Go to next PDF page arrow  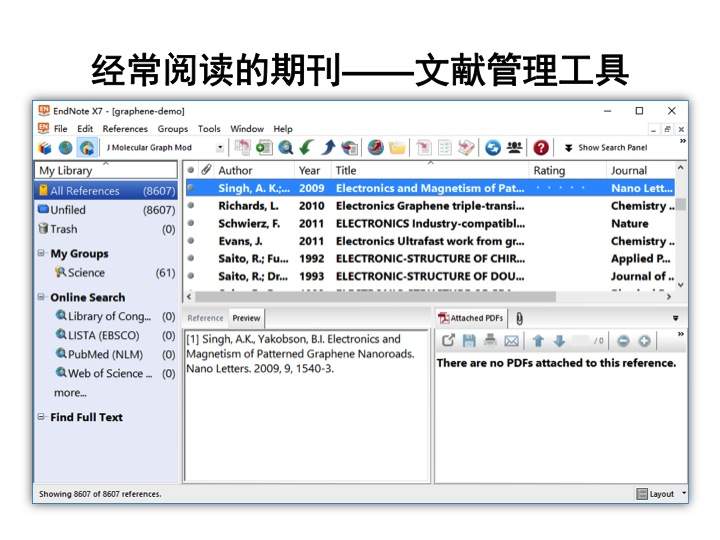coord(559,341)
